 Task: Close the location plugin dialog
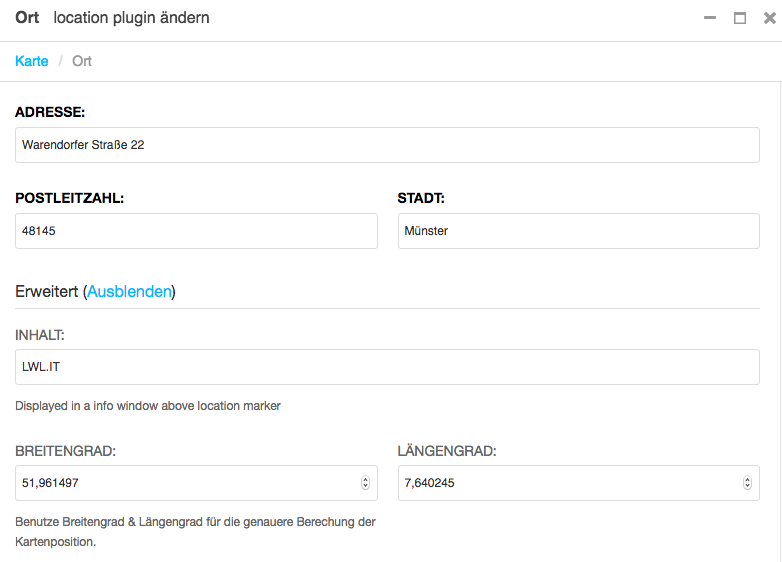click(x=770, y=18)
